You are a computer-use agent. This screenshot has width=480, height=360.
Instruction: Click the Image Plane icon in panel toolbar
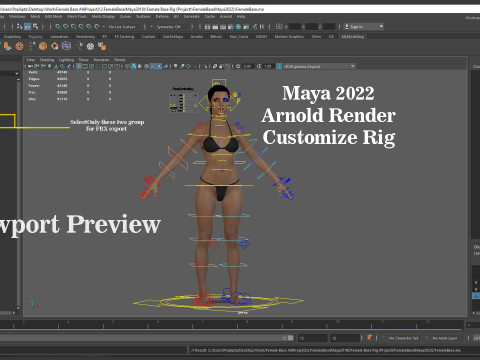pos(56,66)
